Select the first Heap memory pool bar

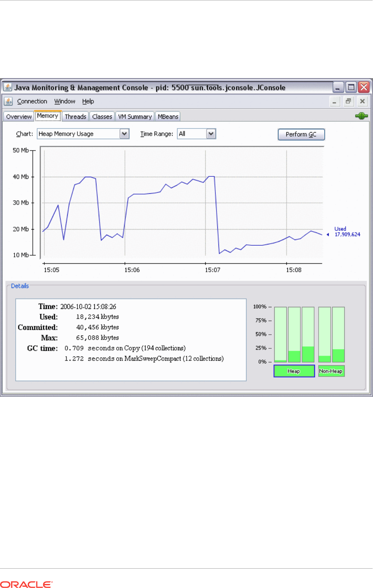(280, 335)
